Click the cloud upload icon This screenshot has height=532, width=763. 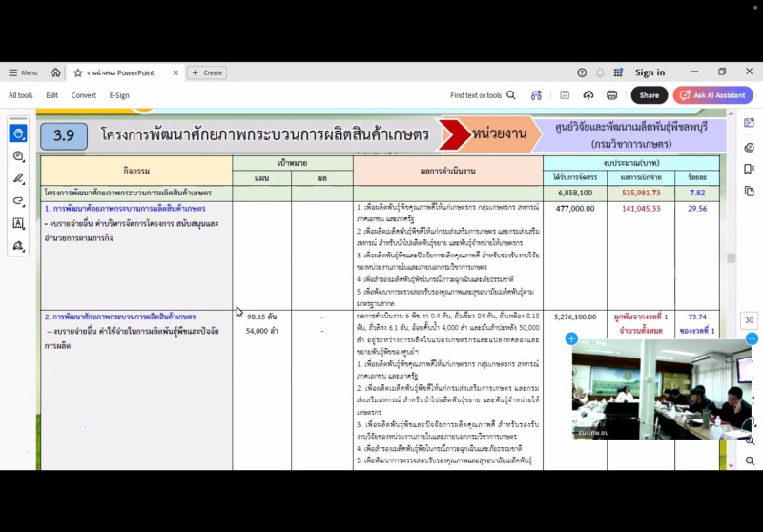588,95
